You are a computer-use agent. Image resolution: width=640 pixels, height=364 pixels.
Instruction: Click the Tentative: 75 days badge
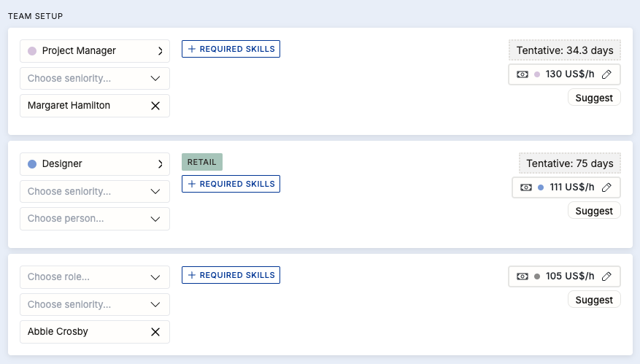tap(570, 163)
